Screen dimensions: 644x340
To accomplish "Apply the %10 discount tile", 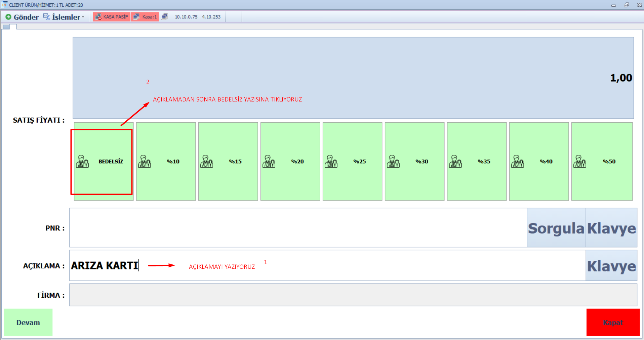I will coord(166,162).
